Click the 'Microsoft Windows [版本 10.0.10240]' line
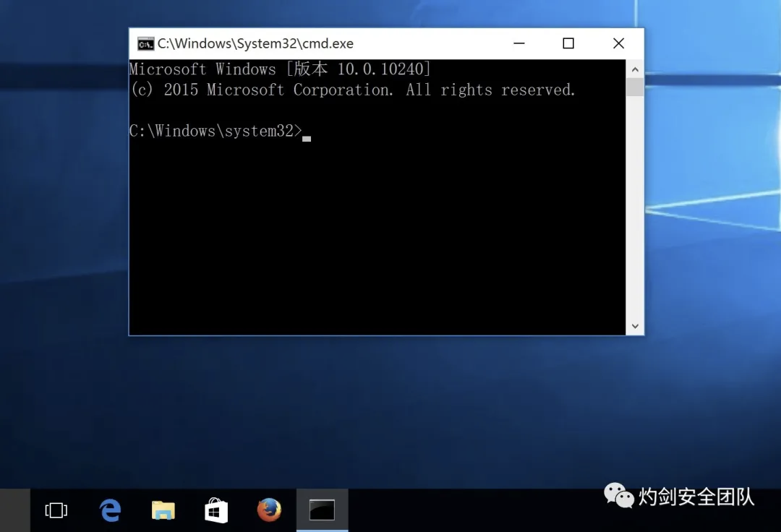This screenshot has height=532, width=781. click(x=280, y=69)
